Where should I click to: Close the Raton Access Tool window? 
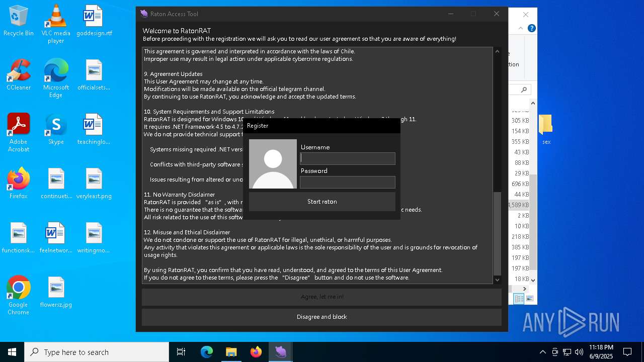click(x=496, y=14)
